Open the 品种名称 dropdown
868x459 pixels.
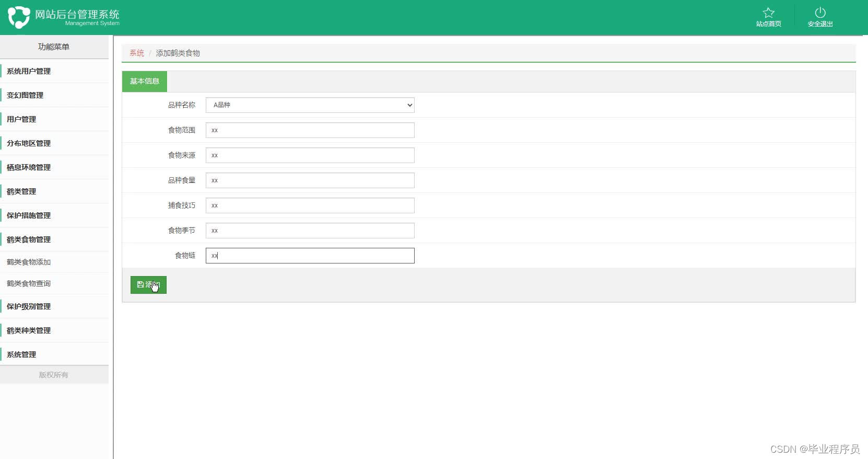[x=310, y=105]
